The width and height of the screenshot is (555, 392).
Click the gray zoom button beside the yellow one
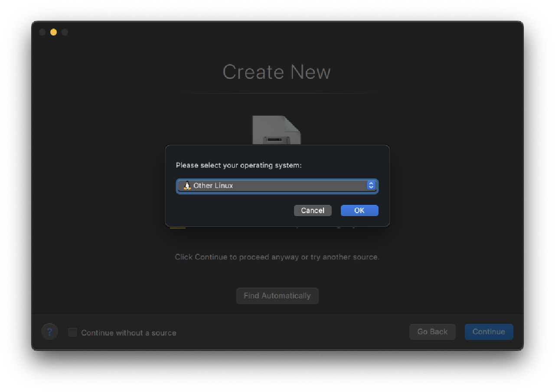(x=65, y=32)
